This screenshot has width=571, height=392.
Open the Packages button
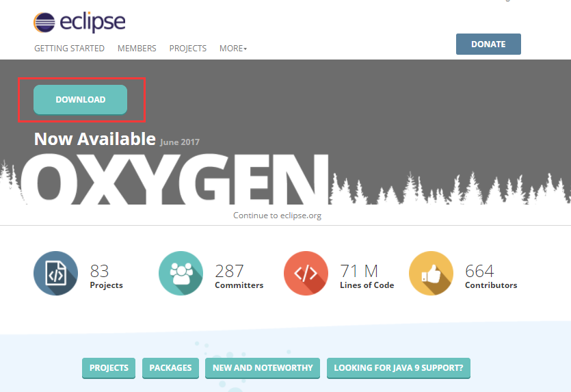pos(170,368)
